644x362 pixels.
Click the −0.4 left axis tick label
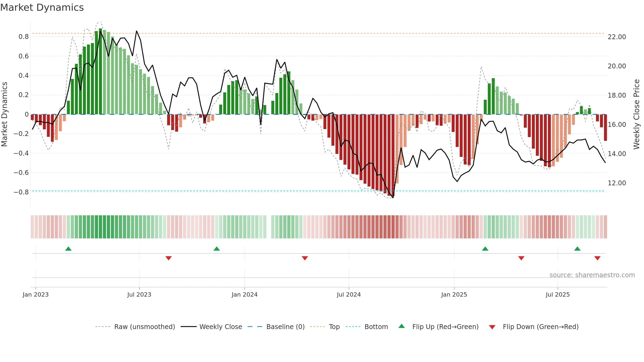(21, 153)
